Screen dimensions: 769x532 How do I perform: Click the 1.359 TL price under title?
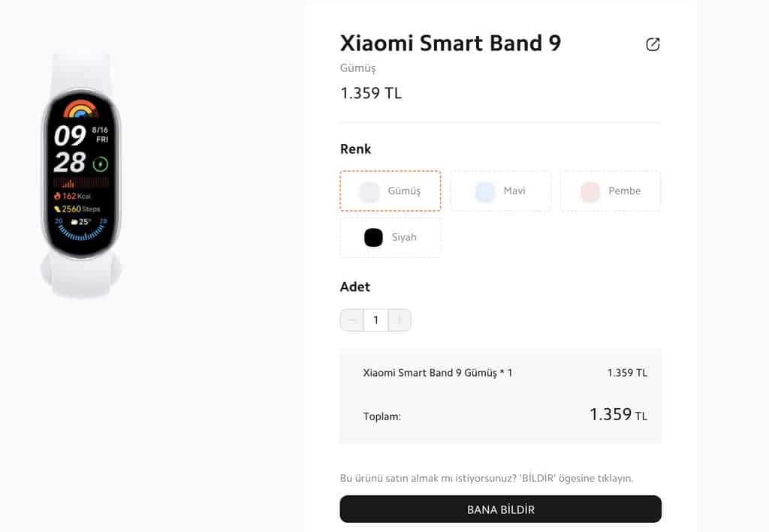[x=371, y=93]
